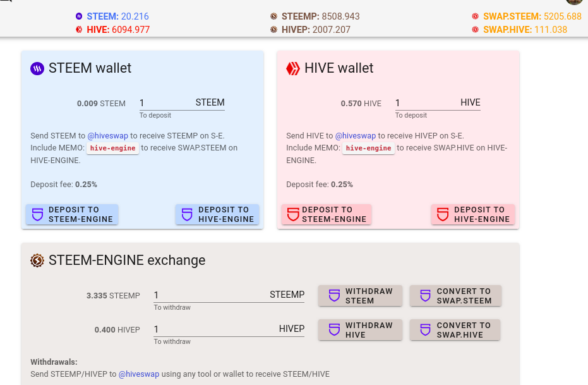Image resolution: width=588 pixels, height=385 pixels.
Task: Click the STEEMP token icon in balance bar
Action: click(273, 16)
